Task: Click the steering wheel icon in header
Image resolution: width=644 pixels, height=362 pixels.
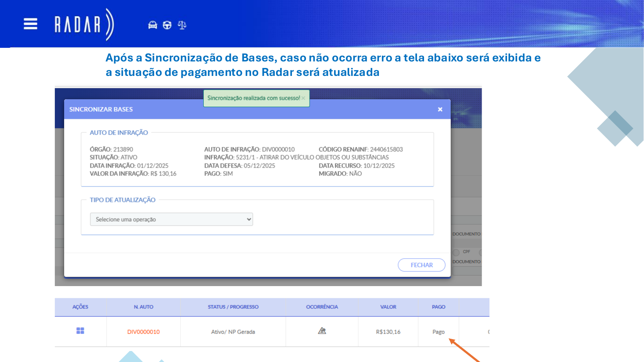Action: click(x=167, y=25)
